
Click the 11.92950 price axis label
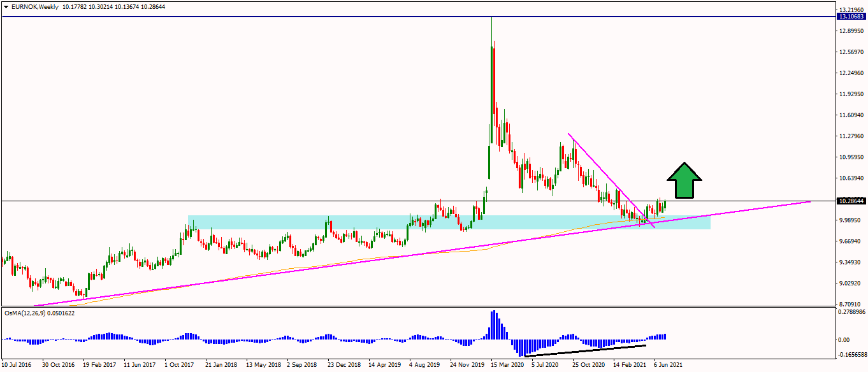pyautogui.click(x=852, y=94)
